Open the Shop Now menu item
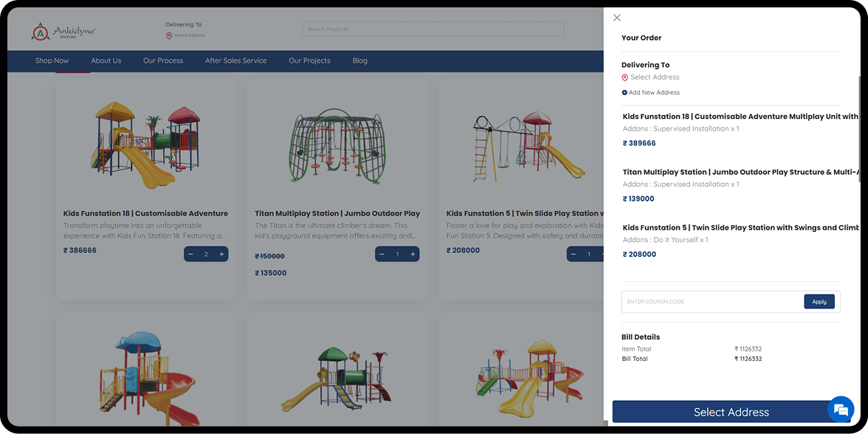The height and width of the screenshot is (434, 868). coord(52,61)
